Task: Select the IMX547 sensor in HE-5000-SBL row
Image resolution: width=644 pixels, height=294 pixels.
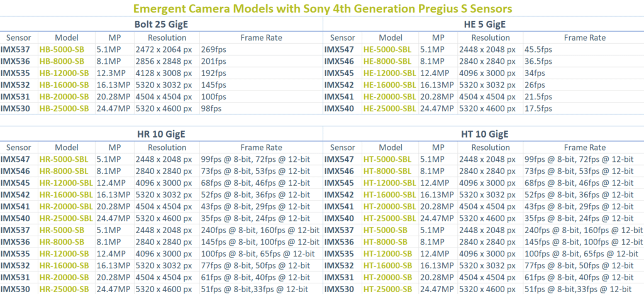Action: pos(339,50)
